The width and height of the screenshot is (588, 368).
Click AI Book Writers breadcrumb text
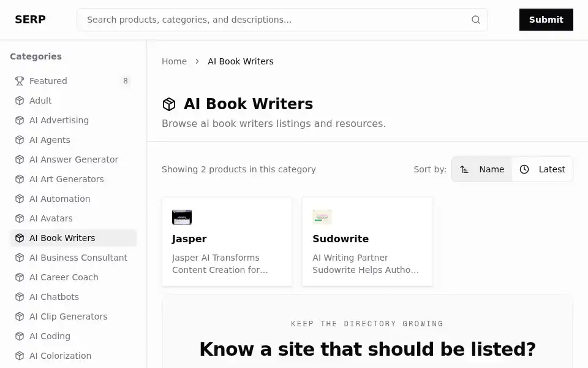(240, 61)
